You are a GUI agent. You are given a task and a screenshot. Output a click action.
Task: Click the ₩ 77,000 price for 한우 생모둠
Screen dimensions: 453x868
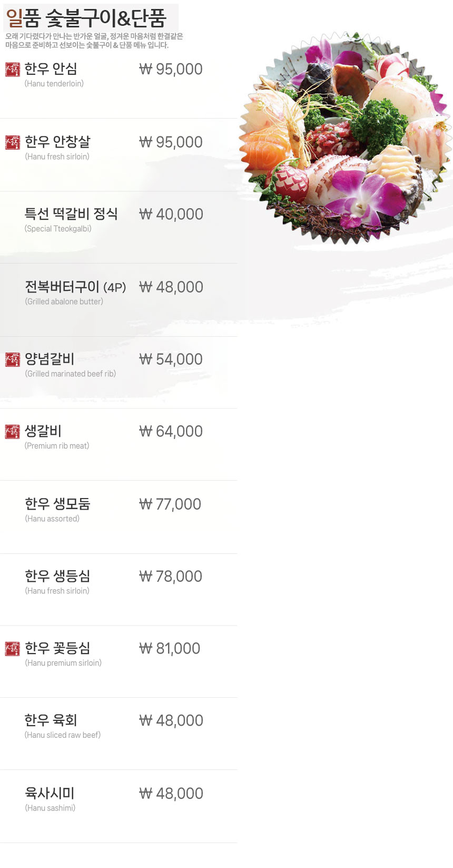click(x=170, y=504)
